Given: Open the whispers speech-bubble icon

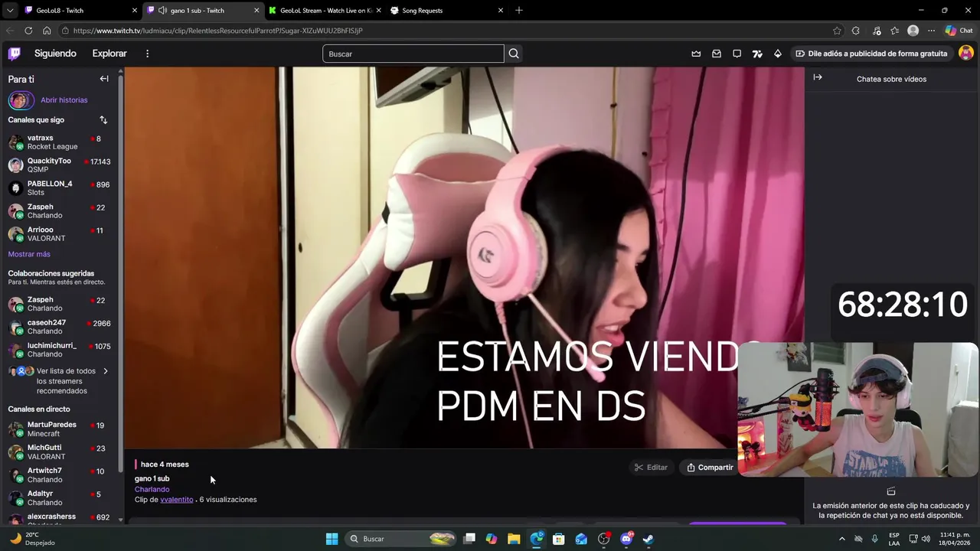Looking at the screenshot, I should [737, 54].
